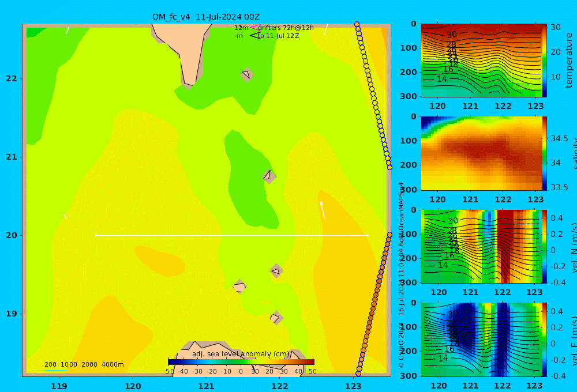Click the white drifter arrow near 20.4N 122.6E
The image size is (577, 392).
point(323,210)
